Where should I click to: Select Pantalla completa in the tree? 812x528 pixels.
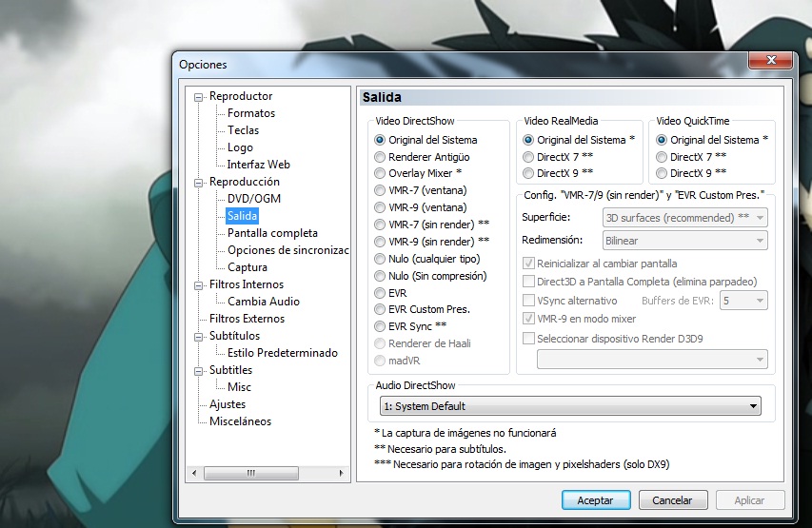[272, 233]
